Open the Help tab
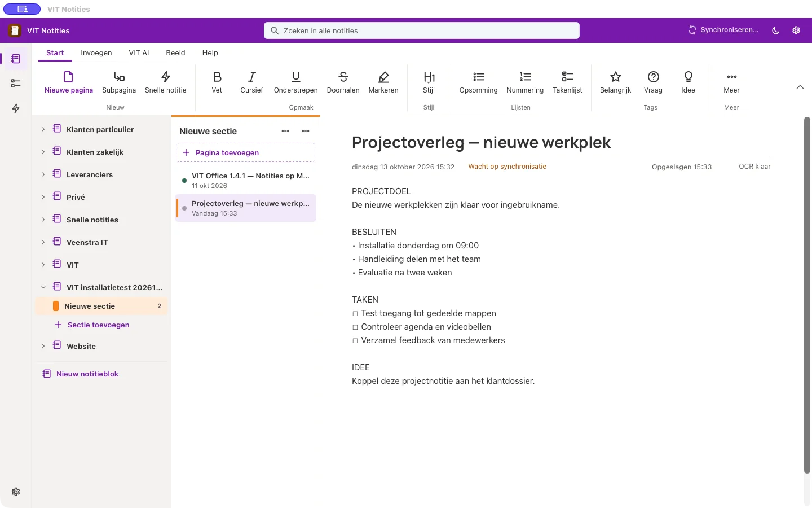Image resolution: width=812 pixels, height=508 pixels. [210, 52]
